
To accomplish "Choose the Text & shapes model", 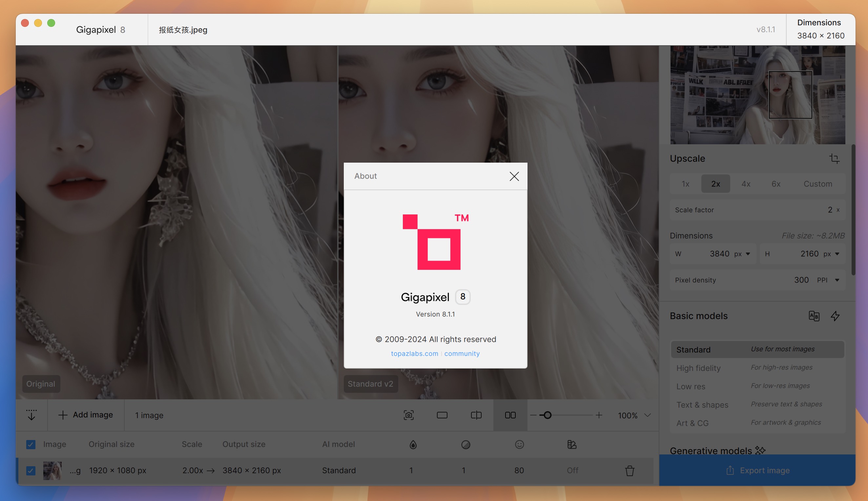I will [x=757, y=405].
